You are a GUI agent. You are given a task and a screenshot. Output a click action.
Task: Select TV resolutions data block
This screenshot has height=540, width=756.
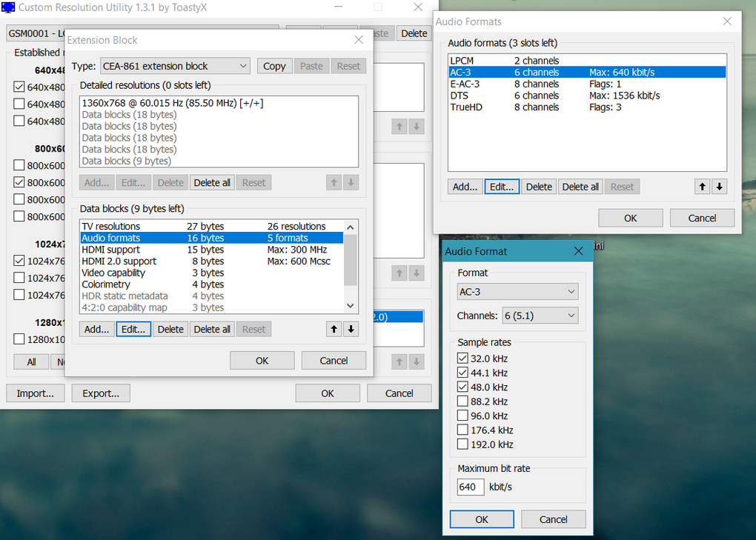212,226
